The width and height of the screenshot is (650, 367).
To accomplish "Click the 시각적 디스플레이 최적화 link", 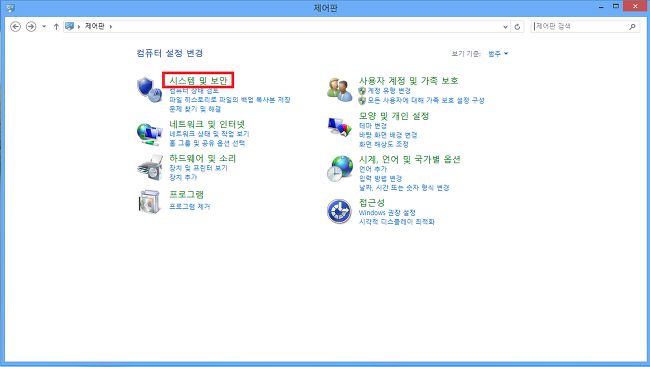I will click(x=396, y=222).
